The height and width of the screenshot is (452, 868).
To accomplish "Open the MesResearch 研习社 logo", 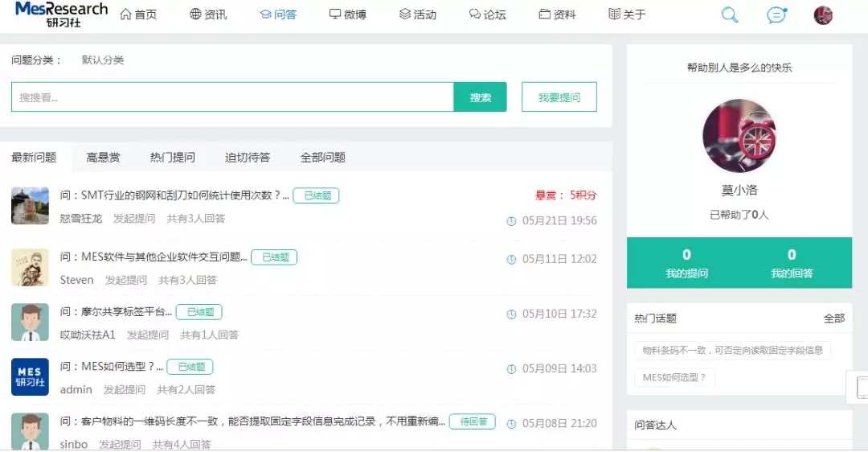I will click(61, 14).
